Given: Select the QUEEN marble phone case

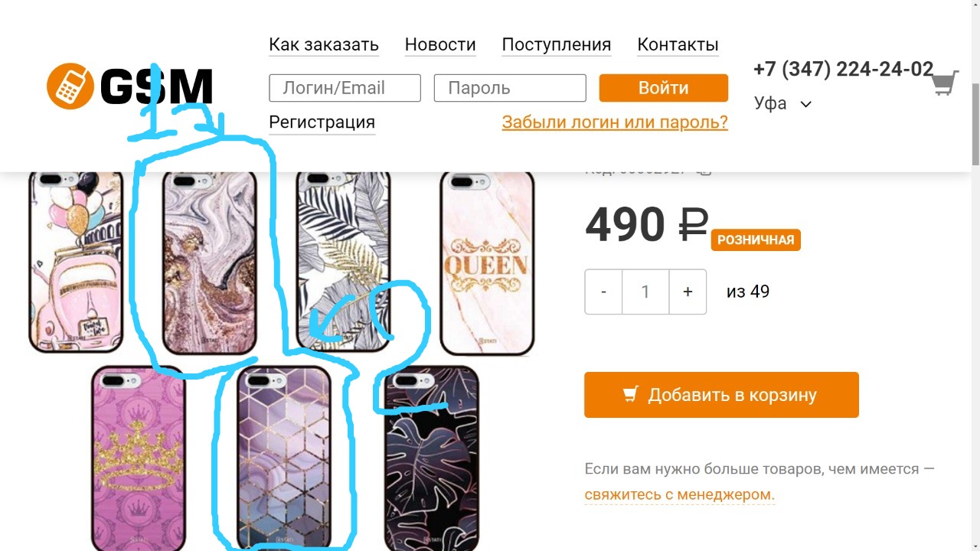Looking at the screenshot, I should (487, 262).
